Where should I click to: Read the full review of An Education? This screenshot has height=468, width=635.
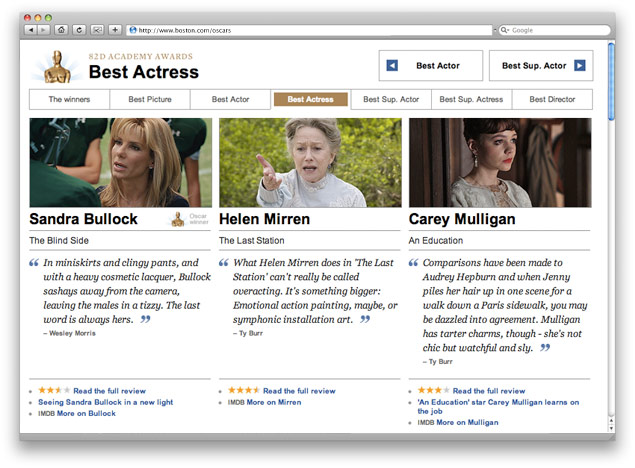click(489, 391)
